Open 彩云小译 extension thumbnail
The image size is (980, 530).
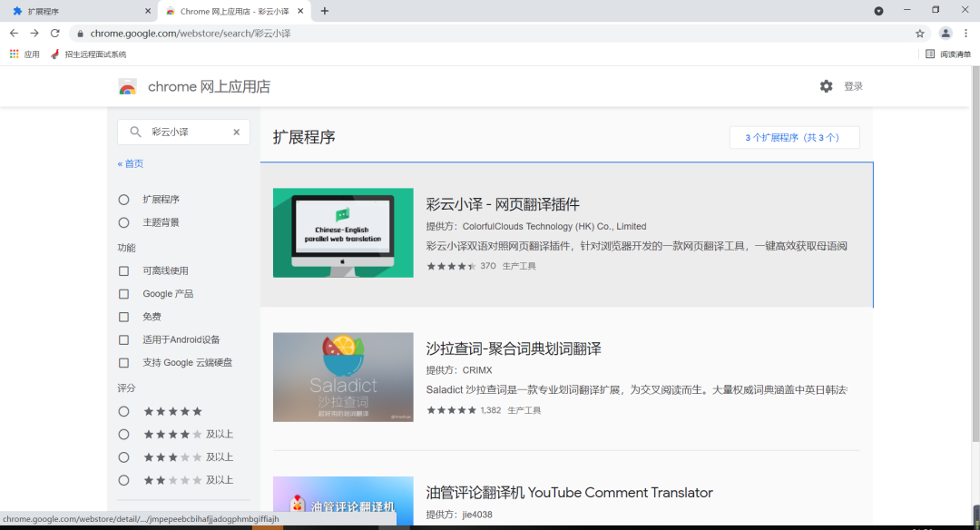[343, 232]
